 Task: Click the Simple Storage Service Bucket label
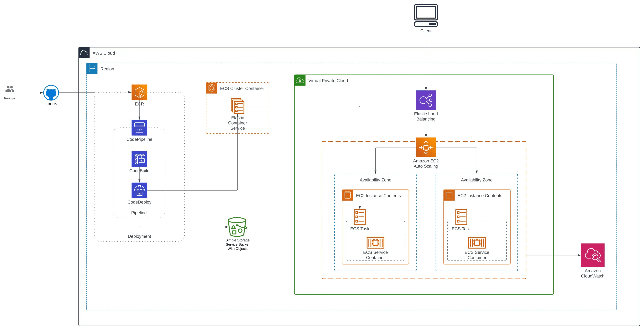tap(237, 244)
